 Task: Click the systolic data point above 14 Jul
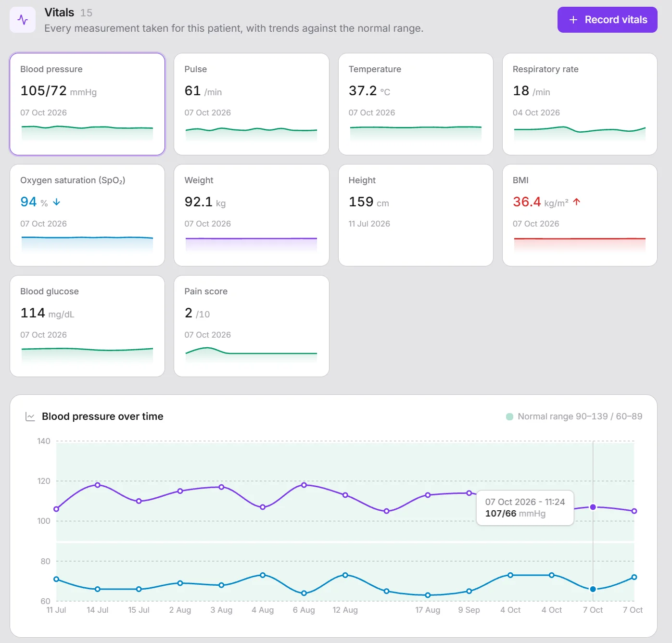98,485
